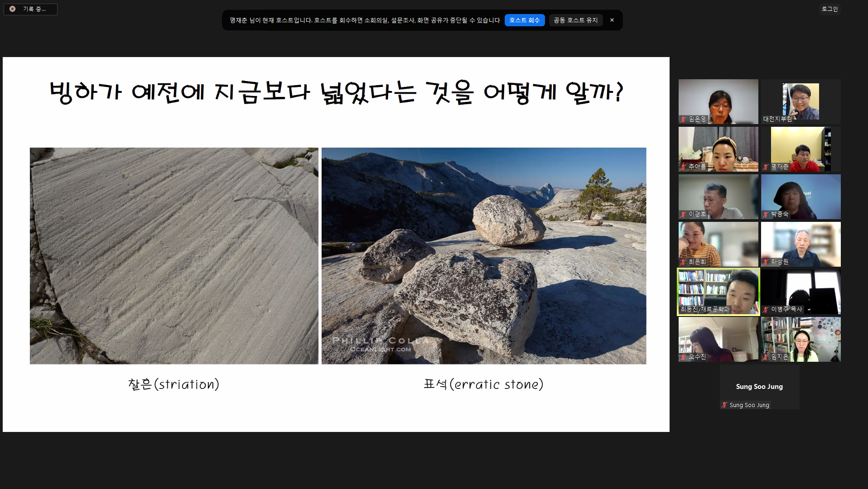The width and height of the screenshot is (868, 489).
Task: Click the '공동 호스트 유지' button
Action: [576, 20]
